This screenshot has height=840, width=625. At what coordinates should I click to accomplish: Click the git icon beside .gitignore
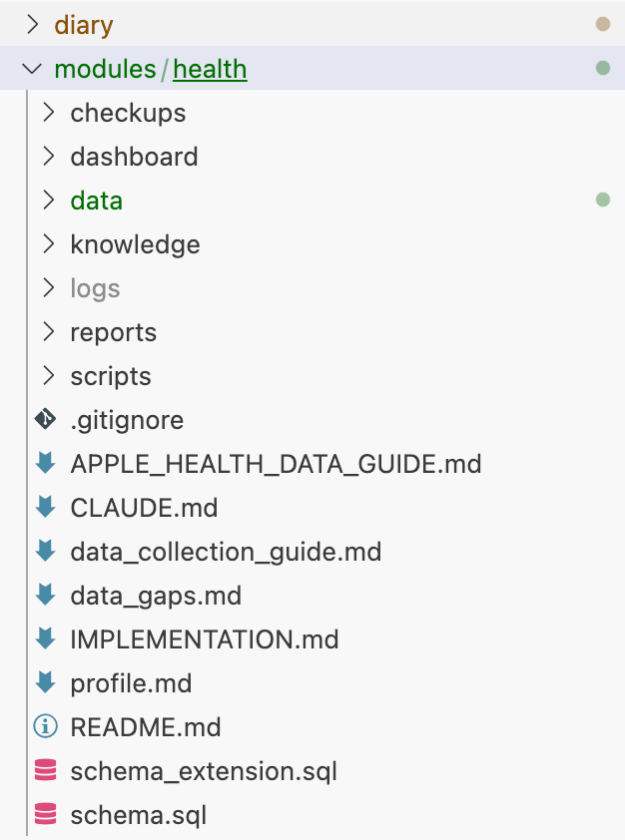45,420
